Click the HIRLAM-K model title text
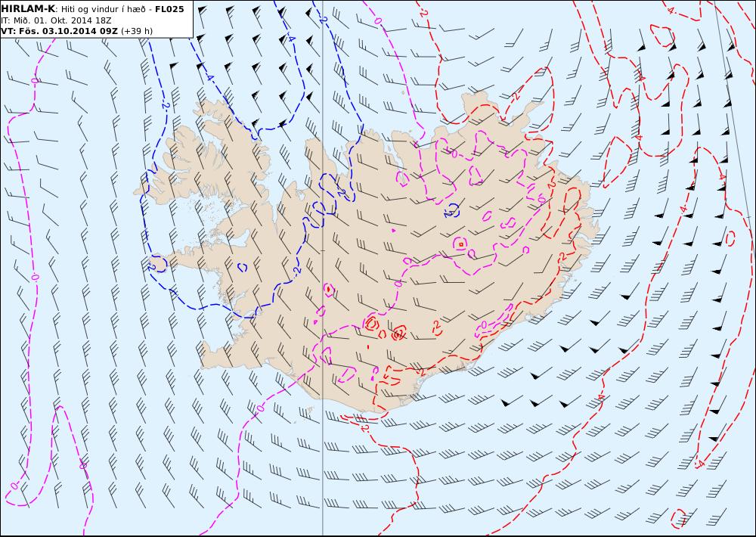Image resolution: width=756 pixels, height=537 pixels. [28, 8]
